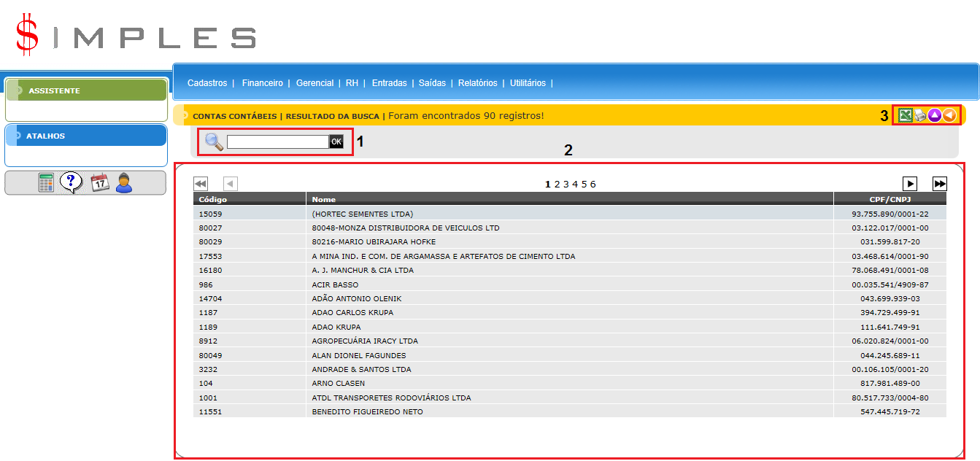Go back with the orange arrow icon
This screenshot has height=461, width=980.
coord(949,115)
